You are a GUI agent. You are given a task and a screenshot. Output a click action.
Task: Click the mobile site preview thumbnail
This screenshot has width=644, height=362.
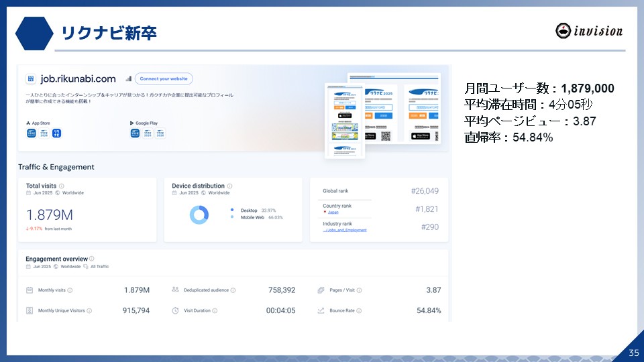click(345, 121)
